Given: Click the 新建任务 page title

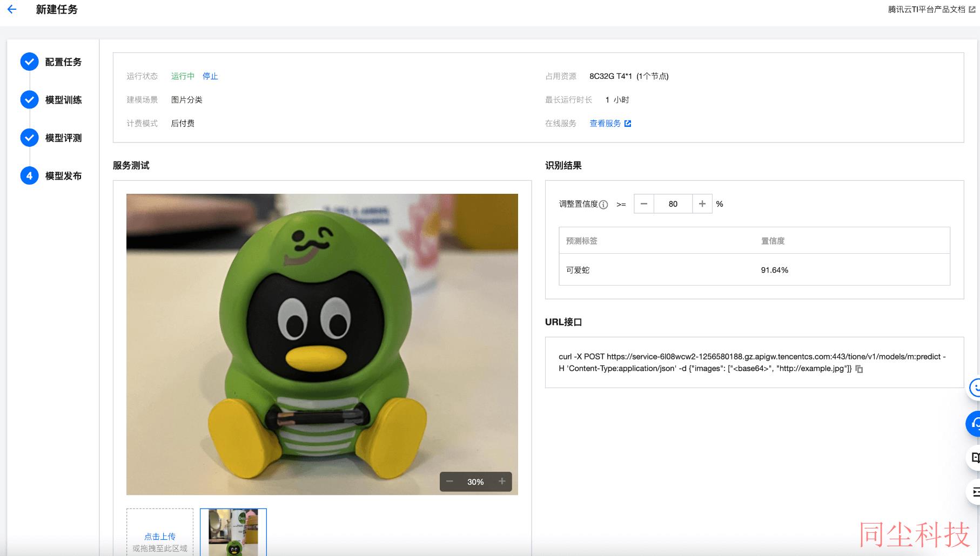Looking at the screenshot, I should coord(57,9).
